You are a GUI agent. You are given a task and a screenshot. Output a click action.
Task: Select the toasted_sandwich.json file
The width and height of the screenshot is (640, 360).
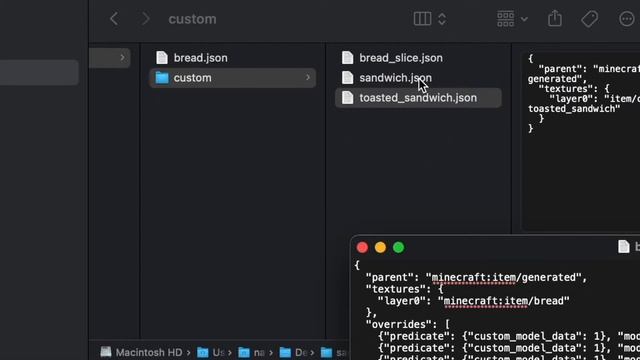tap(418, 98)
